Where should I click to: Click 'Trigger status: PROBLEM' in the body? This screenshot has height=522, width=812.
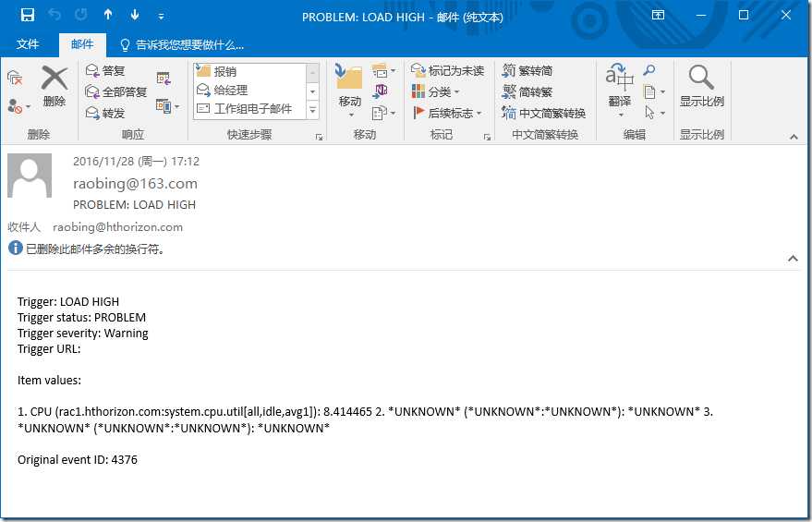point(82,318)
